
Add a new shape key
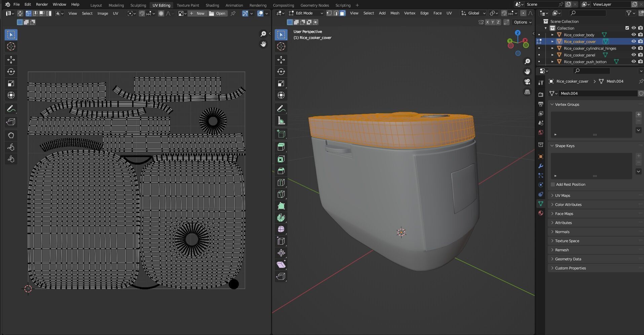pos(639,156)
